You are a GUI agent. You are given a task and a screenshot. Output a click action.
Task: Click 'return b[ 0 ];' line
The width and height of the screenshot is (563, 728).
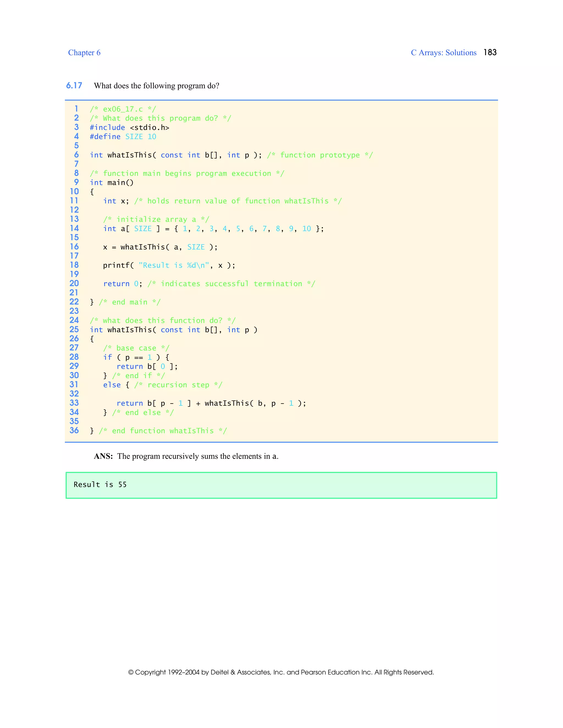click(x=147, y=367)
